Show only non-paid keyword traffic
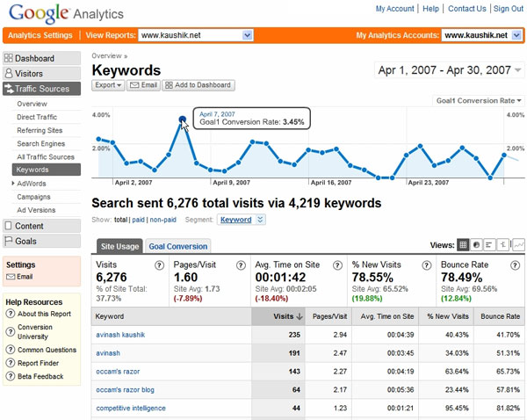 coord(162,220)
